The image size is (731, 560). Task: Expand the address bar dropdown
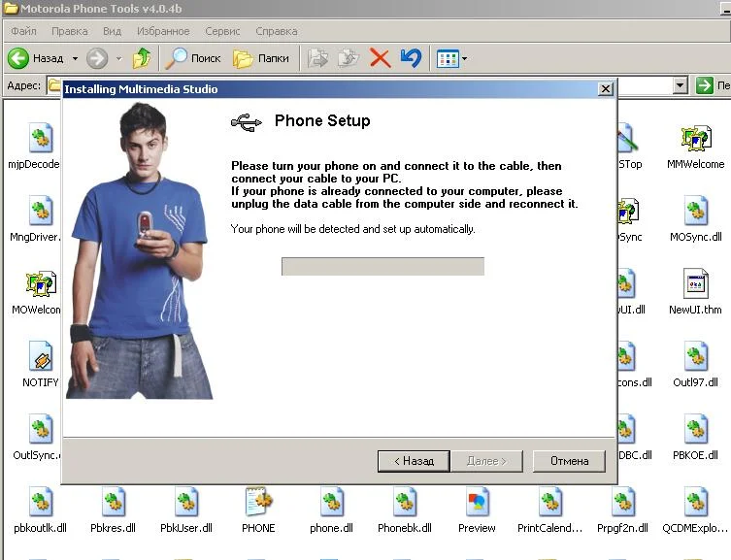tap(681, 85)
